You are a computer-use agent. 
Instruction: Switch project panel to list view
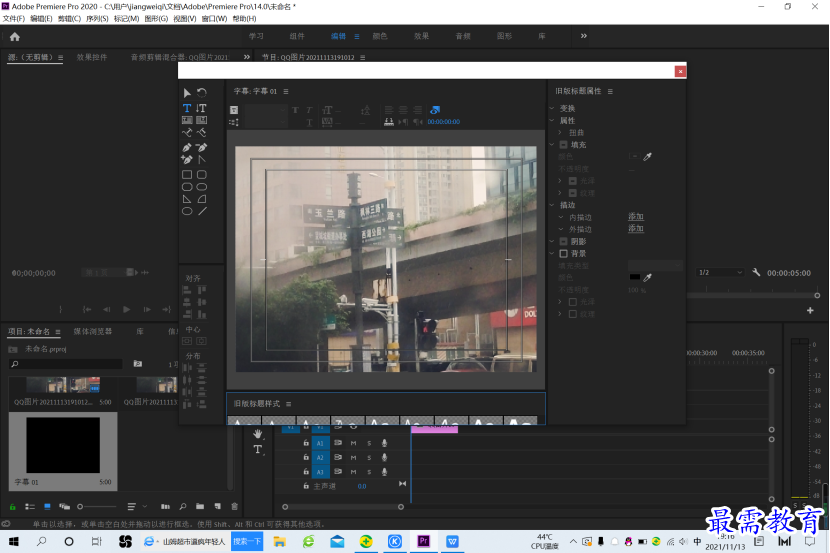pyautogui.click(x=30, y=506)
